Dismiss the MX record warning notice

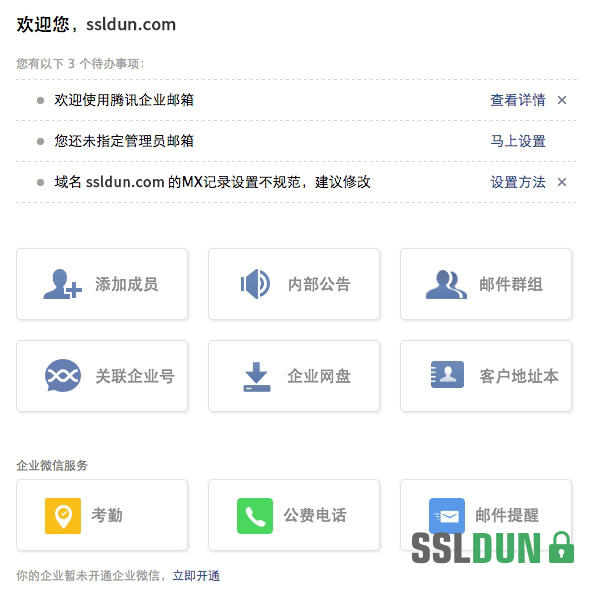pyautogui.click(x=562, y=182)
